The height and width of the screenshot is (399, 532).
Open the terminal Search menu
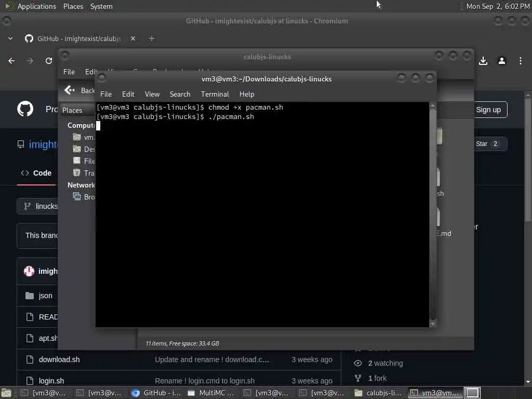(x=180, y=95)
